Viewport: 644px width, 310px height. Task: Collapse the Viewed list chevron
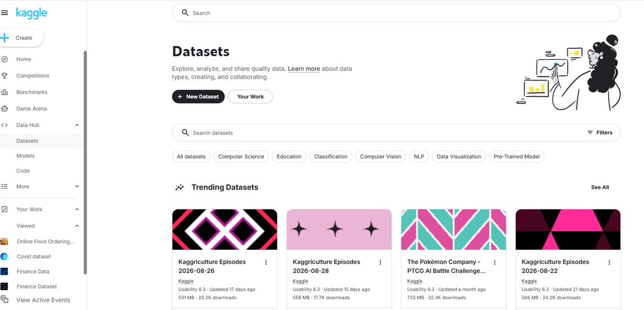(x=77, y=226)
